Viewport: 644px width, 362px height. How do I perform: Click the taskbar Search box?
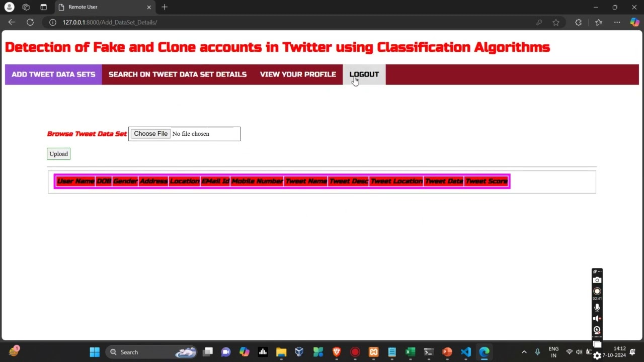[x=151, y=352]
